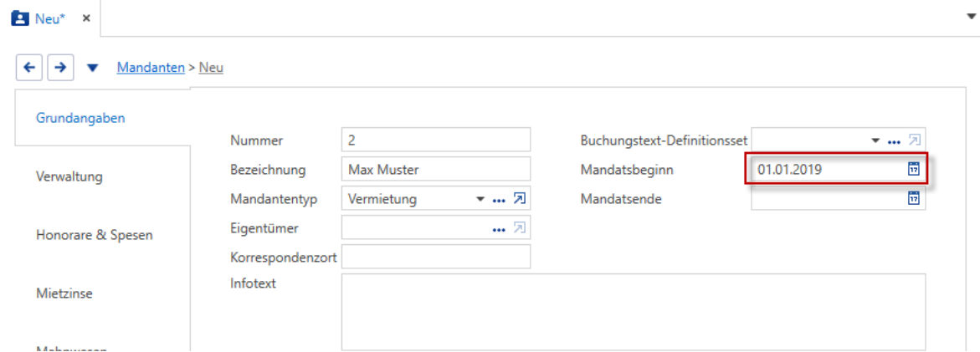
Task: Open the Mandantentyp record with arrow icon
Action: [x=519, y=199]
